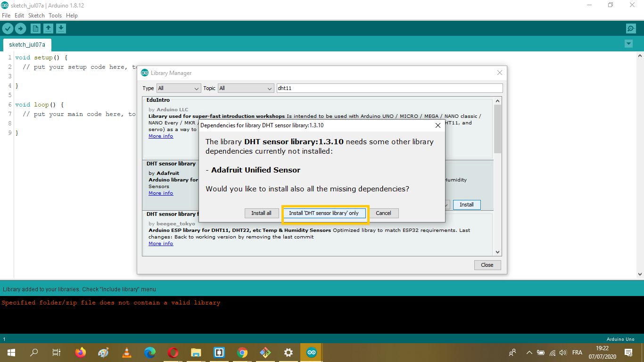Open More info link under EduIntro
644x362 pixels.
tap(161, 136)
